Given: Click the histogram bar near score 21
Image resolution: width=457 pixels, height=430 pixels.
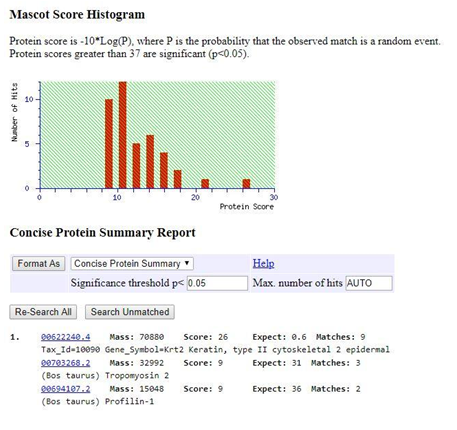Looking at the screenshot, I should tap(205, 184).
